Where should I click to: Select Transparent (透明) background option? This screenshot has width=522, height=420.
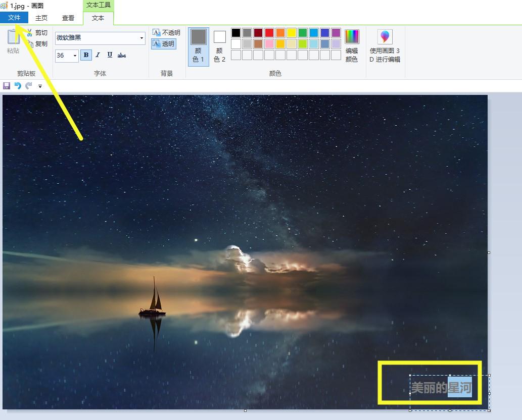click(x=163, y=43)
